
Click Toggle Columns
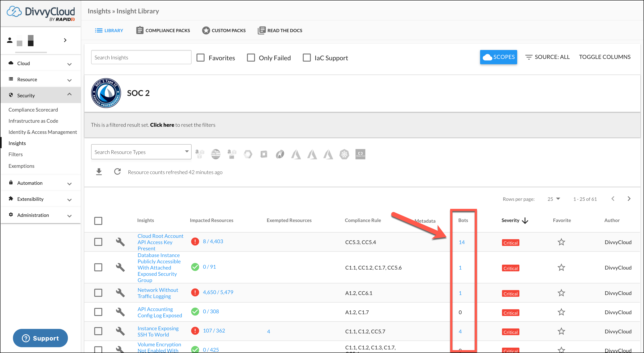coord(604,57)
